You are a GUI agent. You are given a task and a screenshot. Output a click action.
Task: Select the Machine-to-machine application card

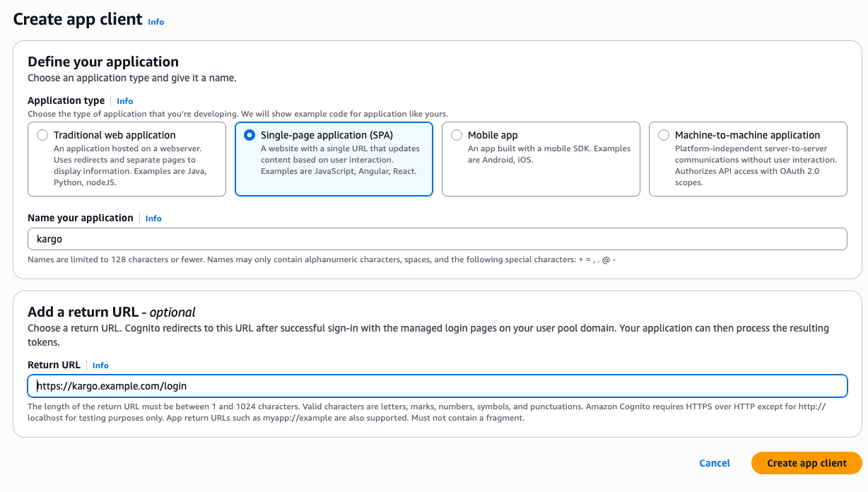pyautogui.click(x=748, y=159)
